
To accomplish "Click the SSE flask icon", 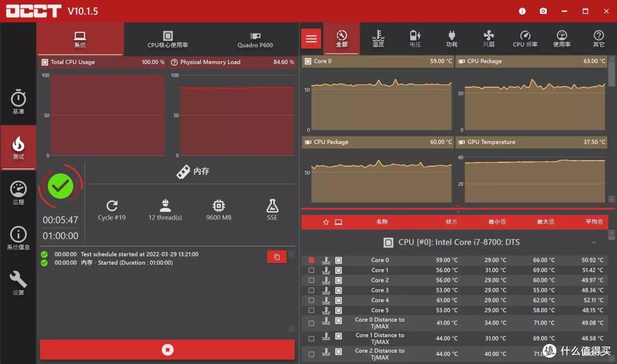I will [x=273, y=205].
